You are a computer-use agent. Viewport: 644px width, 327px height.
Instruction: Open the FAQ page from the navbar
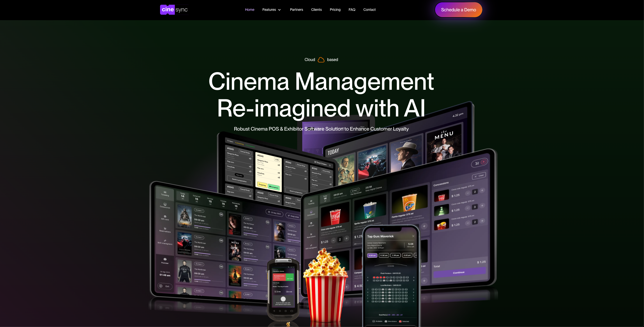(x=352, y=10)
